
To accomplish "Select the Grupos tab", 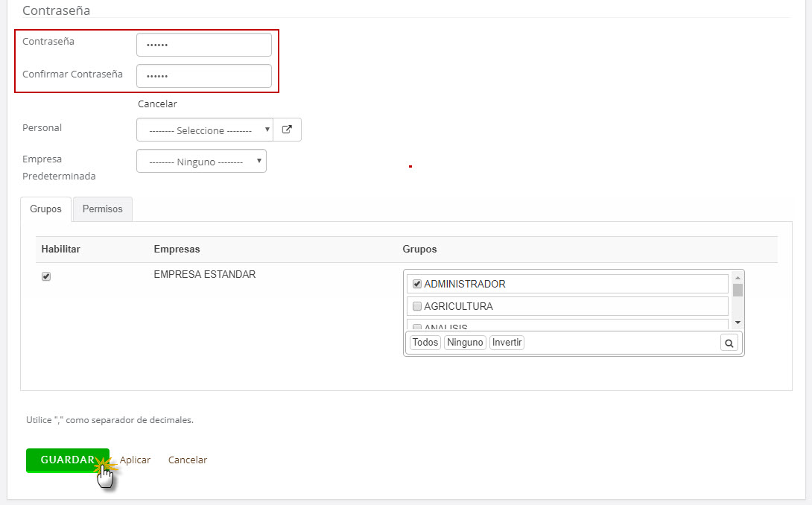I will [x=45, y=209].
